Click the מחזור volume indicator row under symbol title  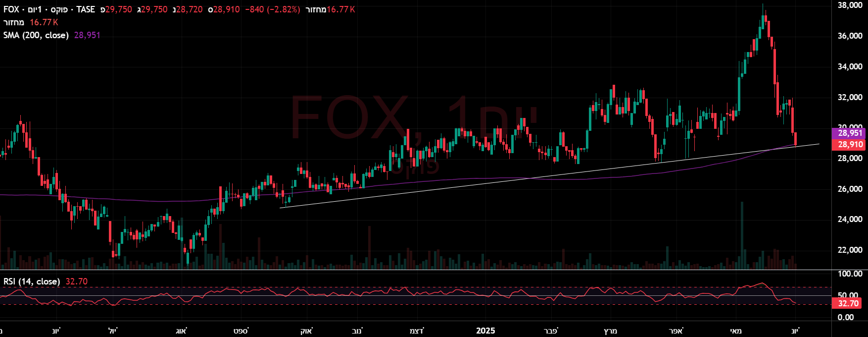click(31, 22)
